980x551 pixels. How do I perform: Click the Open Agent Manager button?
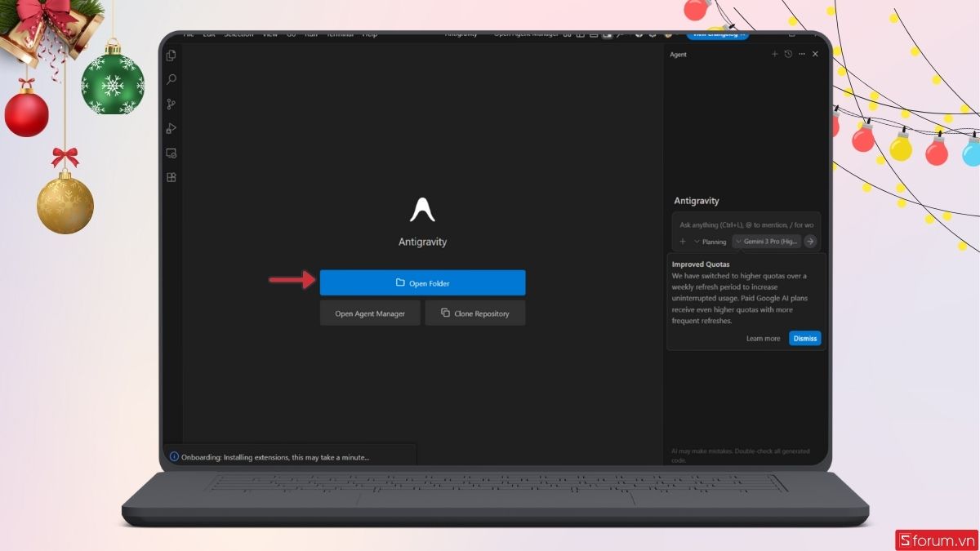point(370,313)
